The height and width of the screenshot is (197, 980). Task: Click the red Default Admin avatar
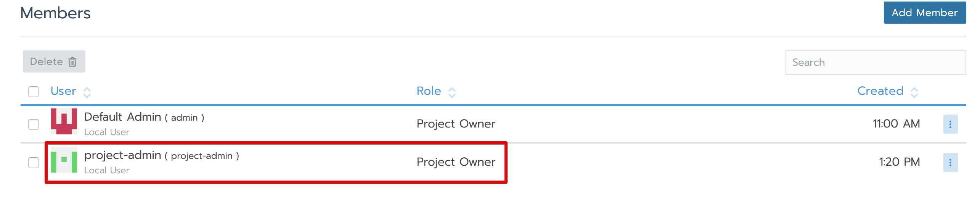[x=64, y=121]
